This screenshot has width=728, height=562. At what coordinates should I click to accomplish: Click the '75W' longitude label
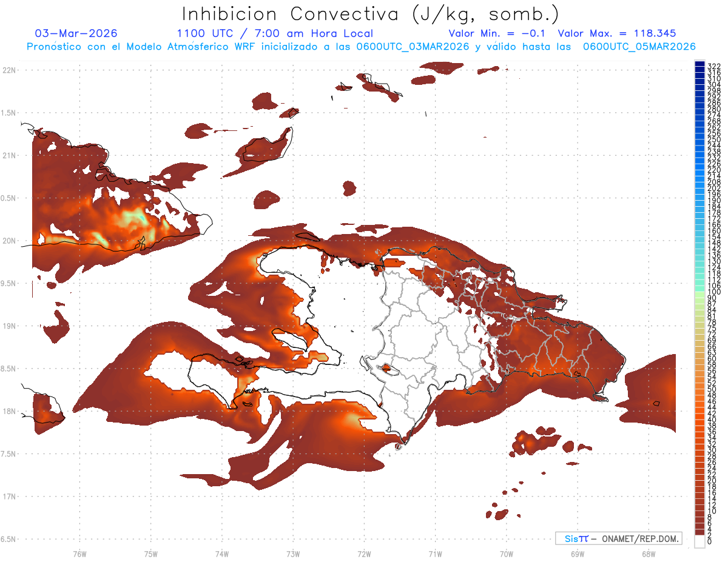151,554
